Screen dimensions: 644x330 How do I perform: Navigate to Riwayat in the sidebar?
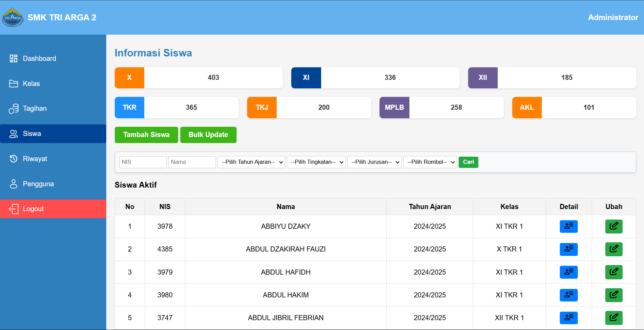(x=35, y=159)
